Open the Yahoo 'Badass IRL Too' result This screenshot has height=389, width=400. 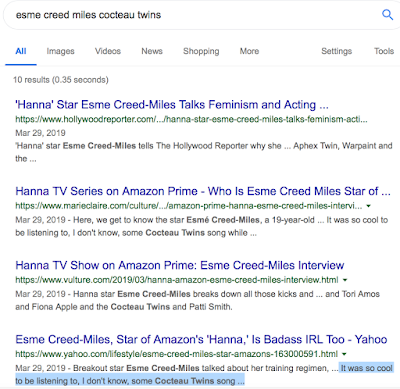click(x=201, y=339)
